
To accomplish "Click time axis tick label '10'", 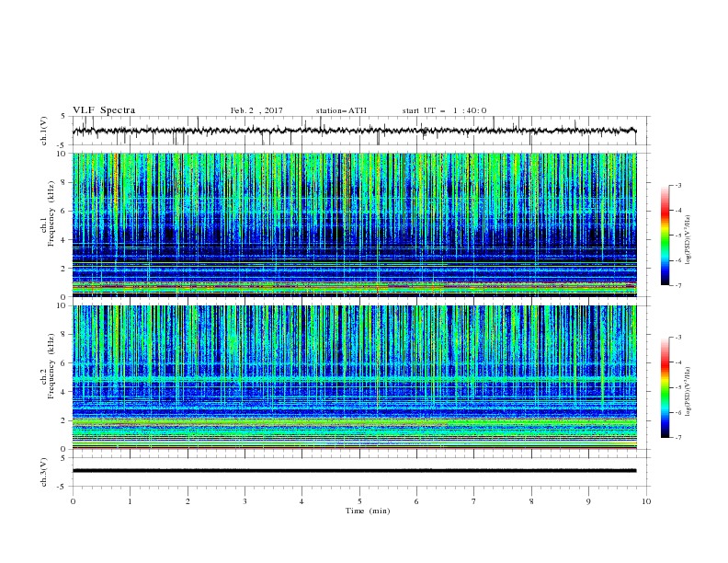I will [x=646, y=501].
